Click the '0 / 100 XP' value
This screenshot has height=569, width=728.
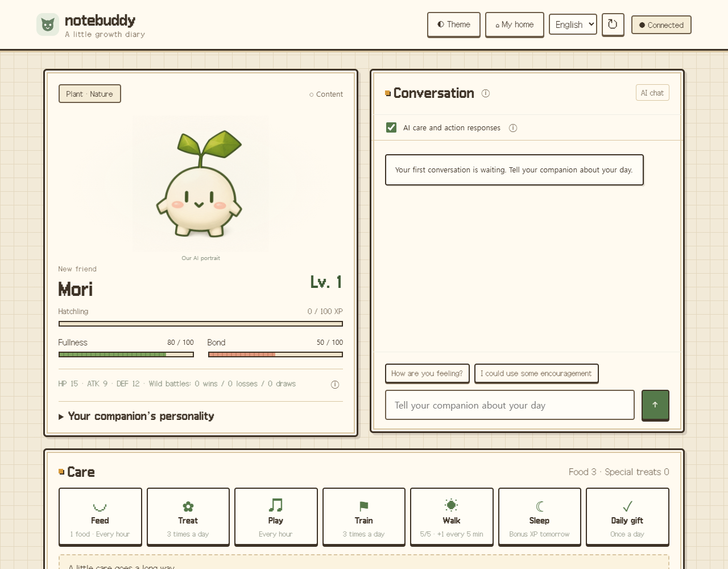pyautogui.click(x=325, y=311)
